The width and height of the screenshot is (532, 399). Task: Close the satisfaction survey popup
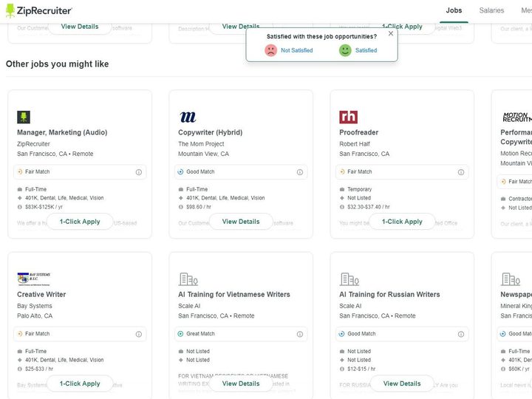(391, 33)
